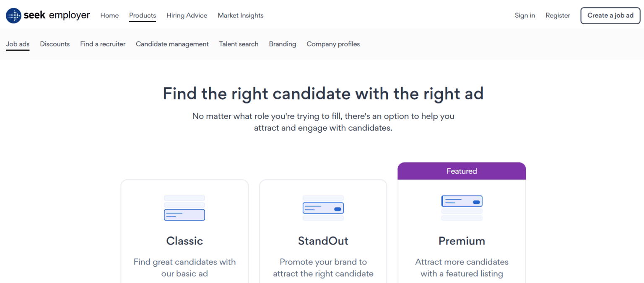Open the Home page
This screenshot has width=644, height=283.
point(109,15)
